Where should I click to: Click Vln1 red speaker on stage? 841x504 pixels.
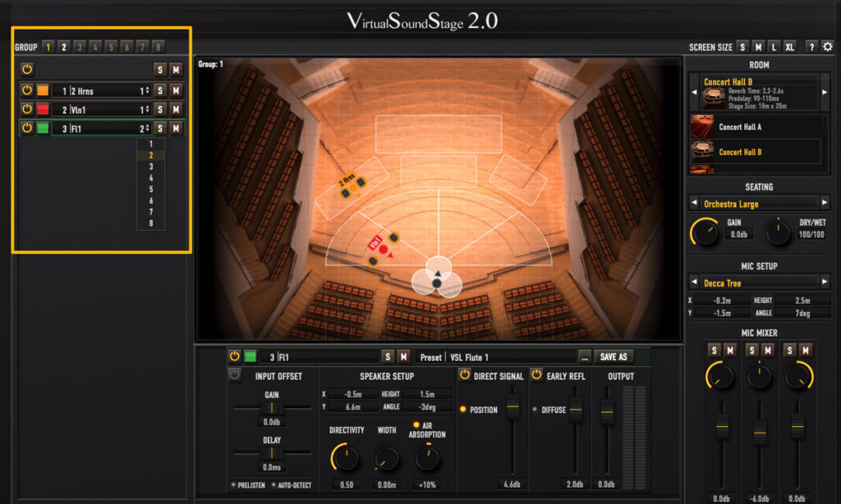coord(383,249)
